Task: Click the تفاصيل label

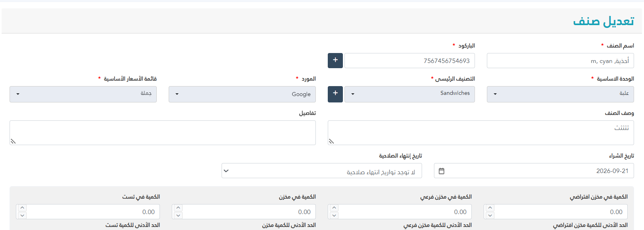Action: tap(307, 113)
